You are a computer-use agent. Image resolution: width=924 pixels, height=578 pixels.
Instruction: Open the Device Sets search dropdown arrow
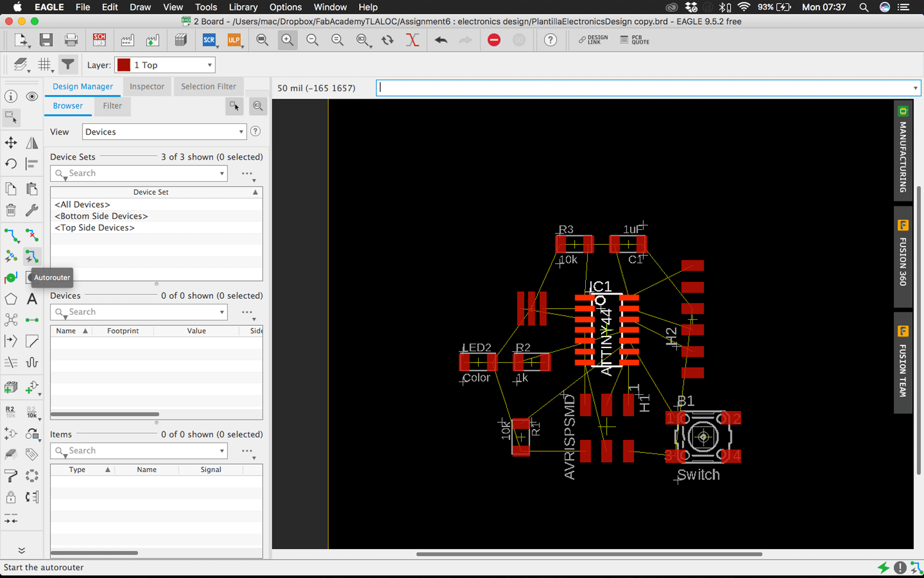coord(222,174)
